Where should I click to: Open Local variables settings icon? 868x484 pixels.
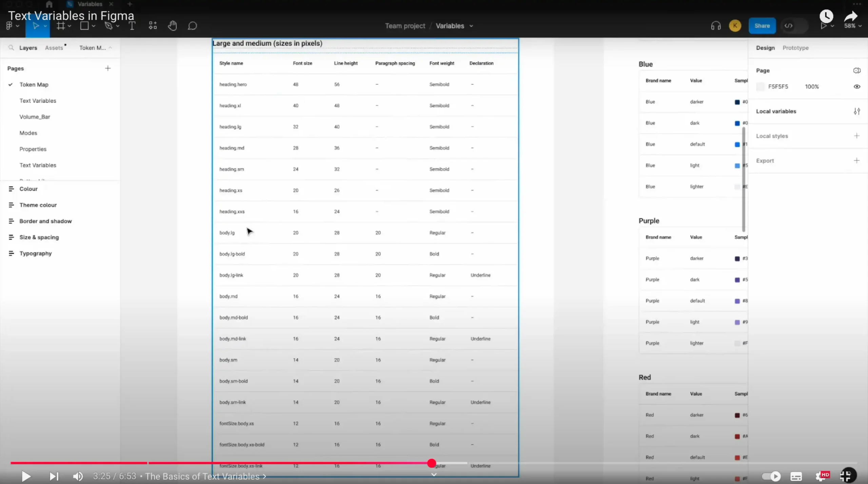(x=857, y=111)
